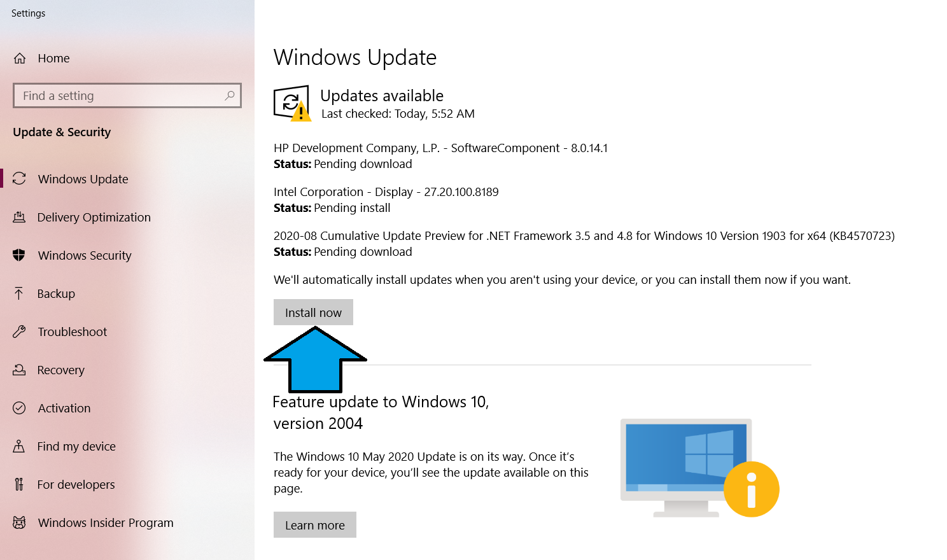Viewport: 947px width, 560px height.
Task: Click the May 2020 Update description paragraph
Action: coord(431,473)
